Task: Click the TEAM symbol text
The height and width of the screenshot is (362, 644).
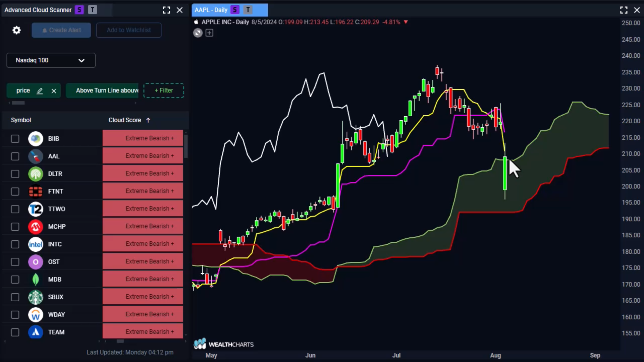Action: click(x=56, y=332)
